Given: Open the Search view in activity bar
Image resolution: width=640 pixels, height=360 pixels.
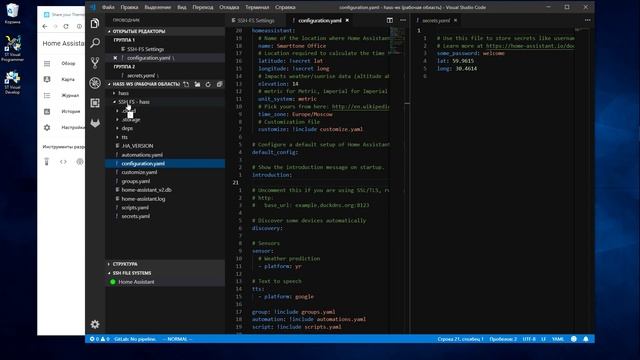Looking at the screenshot, I should point(95,43).
